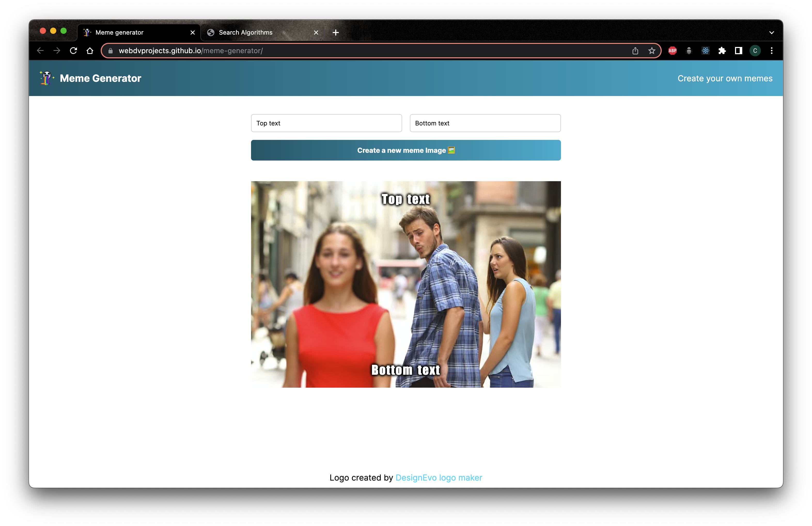Open Chrome three-dot menu
The image size is (812, 526).
point(771,51)
